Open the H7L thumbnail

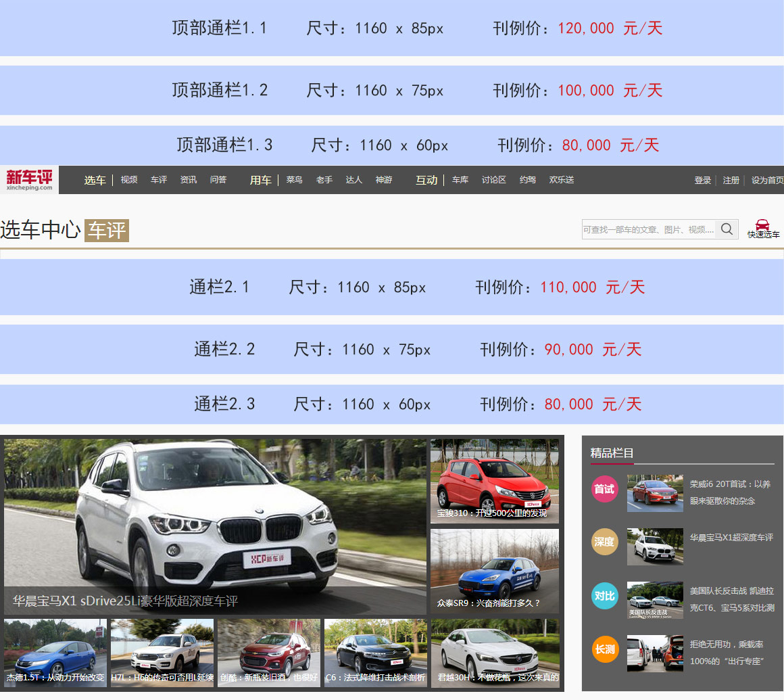[x=162, y=653]
